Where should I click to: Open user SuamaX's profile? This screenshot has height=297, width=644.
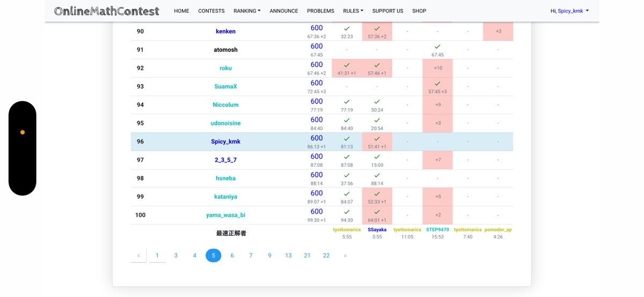point(225,86)
